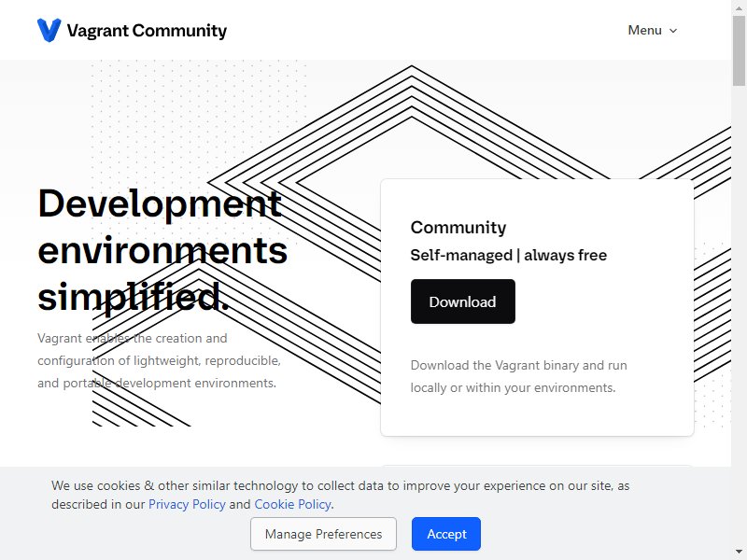The width and height of the screenshot is (747, 560).
Task: Click Manage Preferences for cookies
Action: click(x=323, y=534)
